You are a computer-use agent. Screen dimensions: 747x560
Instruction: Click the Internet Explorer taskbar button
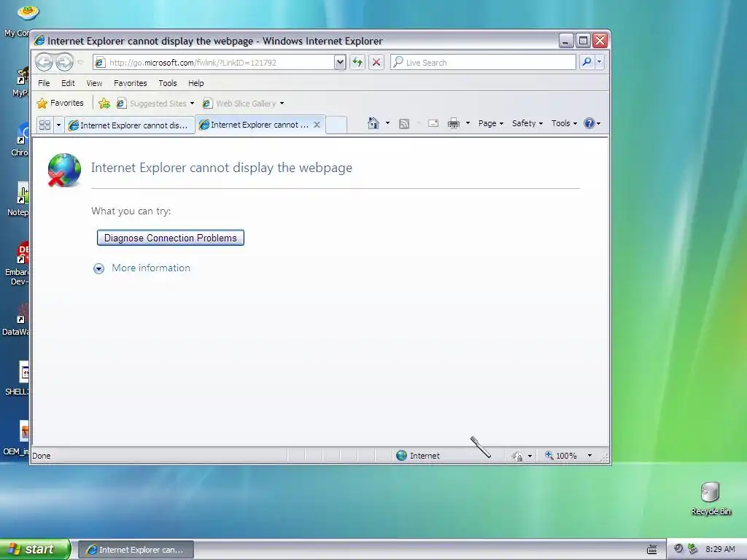pyautogui.click(x=136, y=550)
